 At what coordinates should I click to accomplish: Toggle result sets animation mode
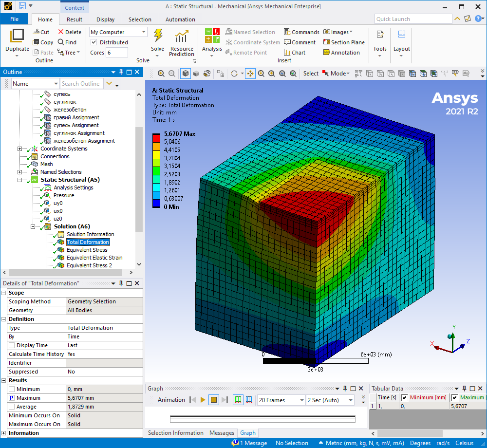point(249,400)
